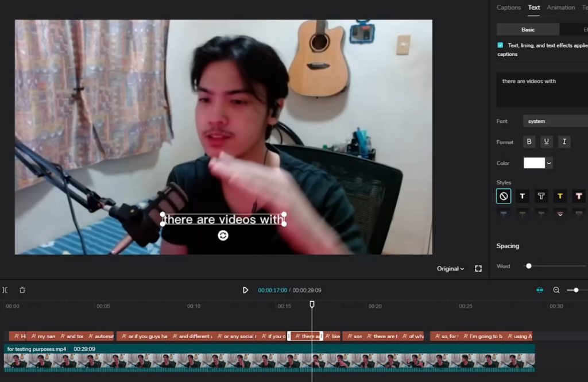Viewport: 588px width, 382px height.
Task: Toggle italic formatting on the caption
Action: 564,141
